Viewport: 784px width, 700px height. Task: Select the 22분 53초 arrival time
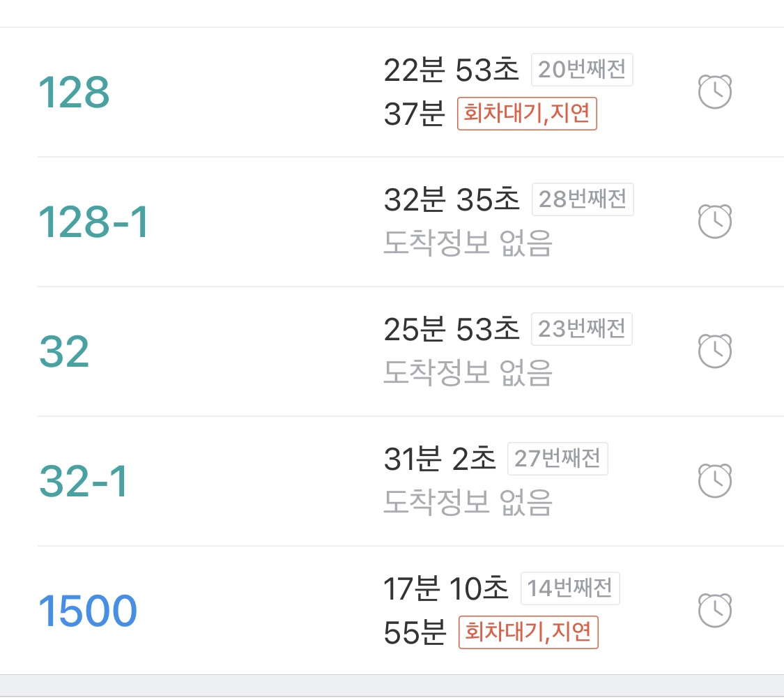pyautogui.click(x=452, y=70)
